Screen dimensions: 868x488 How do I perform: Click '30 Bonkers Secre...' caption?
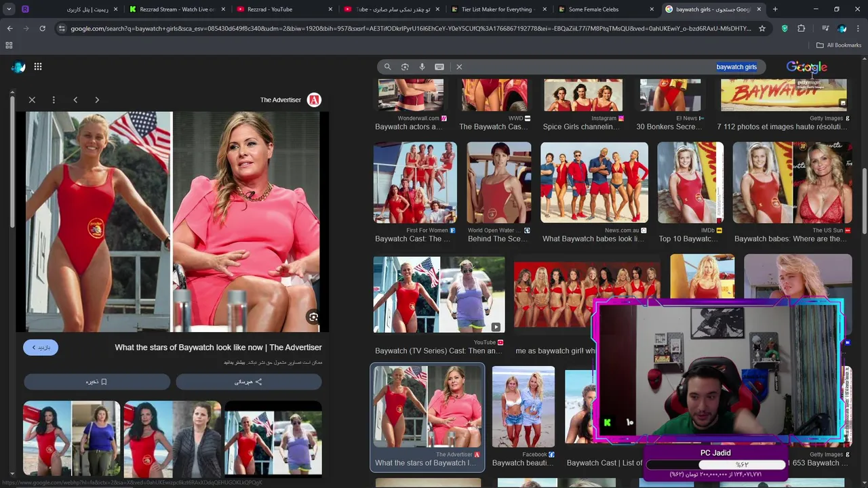click(x=669, y=127)
